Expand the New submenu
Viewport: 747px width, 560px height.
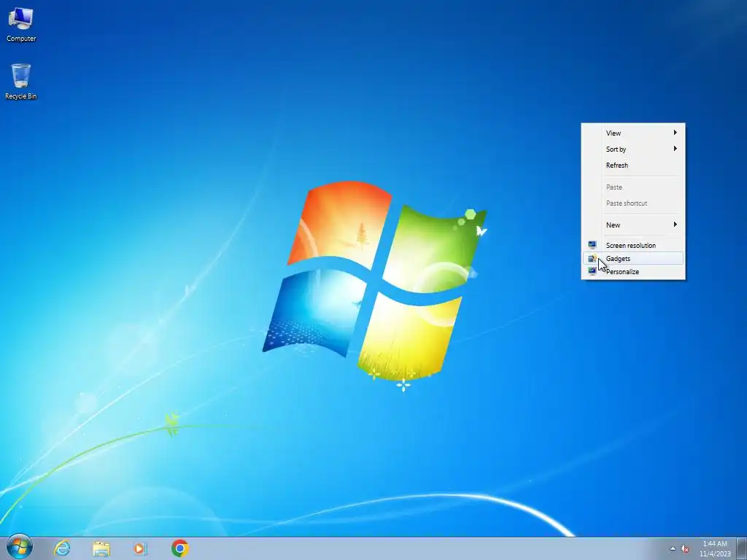(633, 225)
